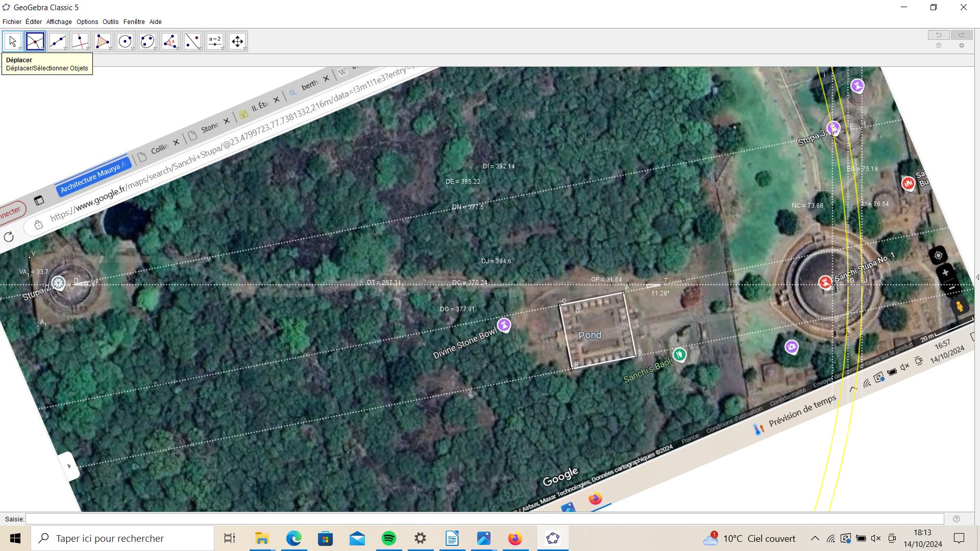Select the Reflect about line tool

[192, 41]
